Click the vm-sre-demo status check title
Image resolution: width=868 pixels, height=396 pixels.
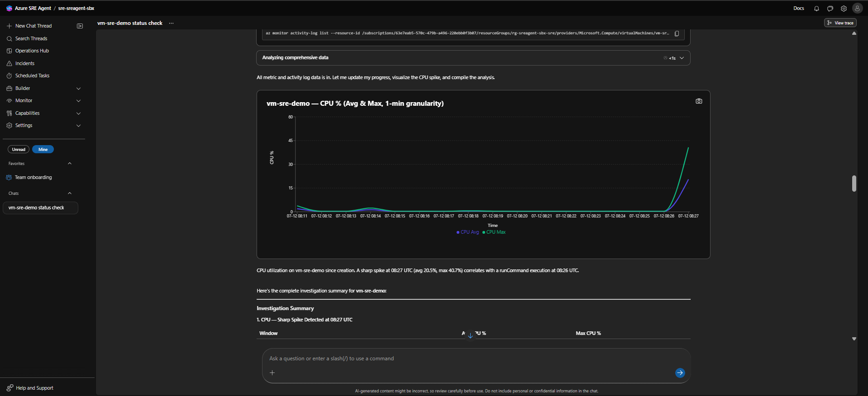pyautogui.click(x=130, y=23)
